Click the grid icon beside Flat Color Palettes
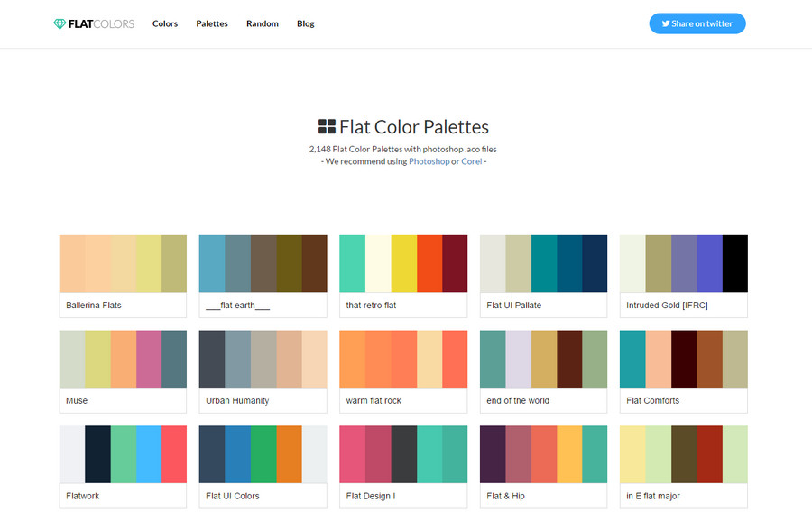This screenshot has height=512, width=812. [x=327, y=127]
